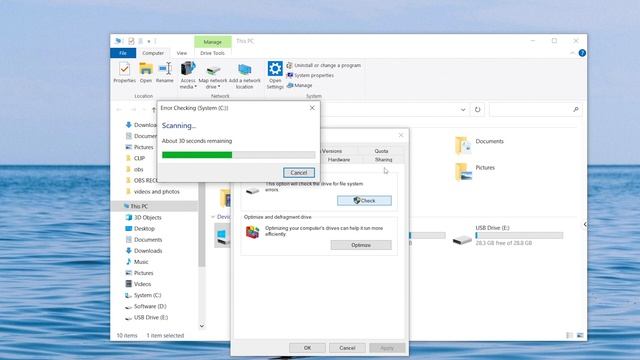The height and width of the screenshot is (360, 640).
Task: Open Pictures folder in main pane
Action: (475, 171)
